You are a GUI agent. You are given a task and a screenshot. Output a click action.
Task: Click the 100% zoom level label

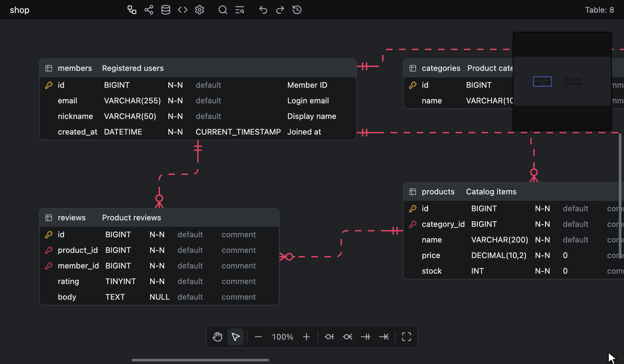point(282,337)
